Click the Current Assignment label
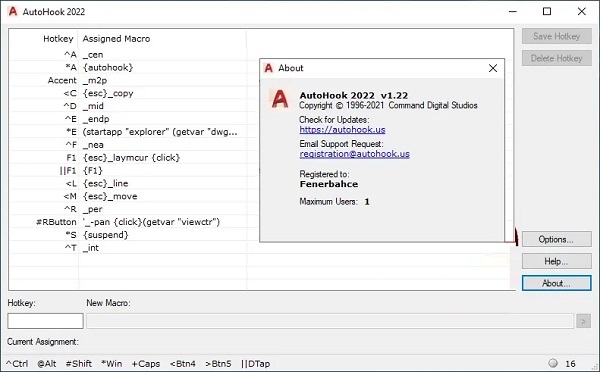The image size is (600, 372). pyautogui.click(x=42, y=341)
